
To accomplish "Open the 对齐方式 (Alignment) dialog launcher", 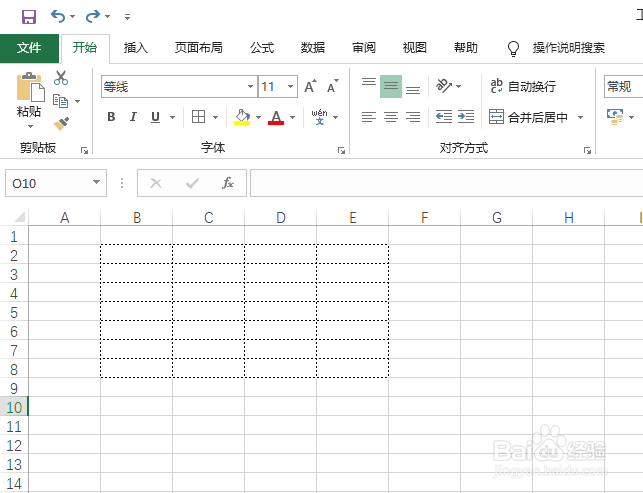I will 587,151.
